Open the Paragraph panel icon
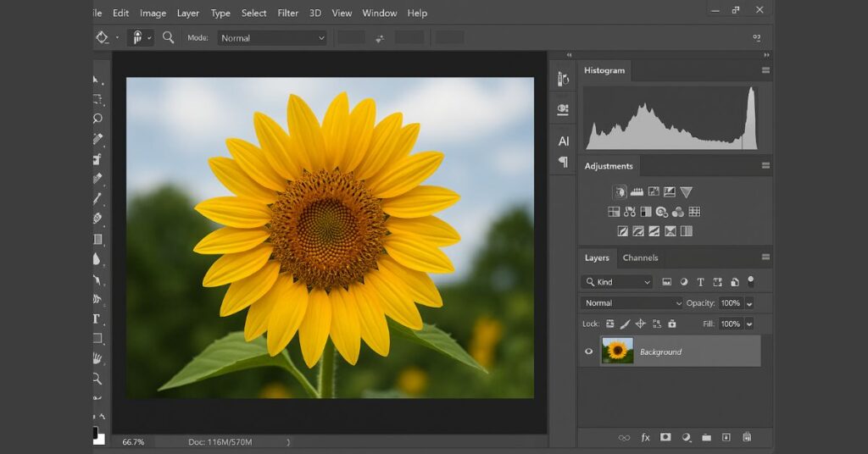868x454 pixels. coord(563,162)
